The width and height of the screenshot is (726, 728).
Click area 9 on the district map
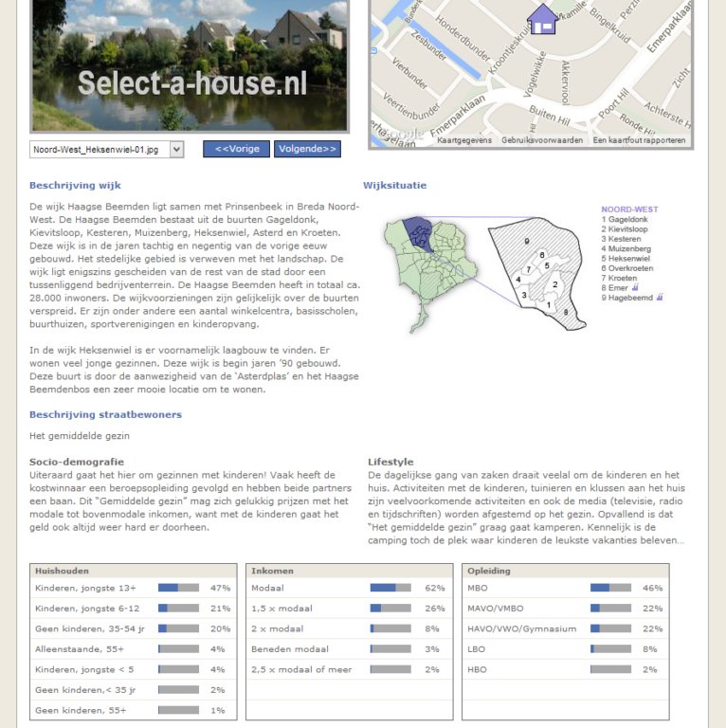pos(527,242)
